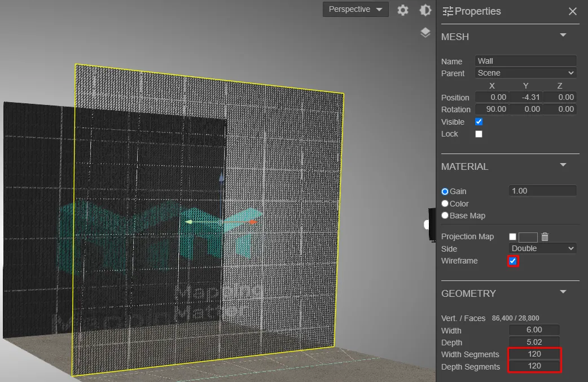
Task: Disable the Wireframe checkbox
Action: [x=512, y=261]
